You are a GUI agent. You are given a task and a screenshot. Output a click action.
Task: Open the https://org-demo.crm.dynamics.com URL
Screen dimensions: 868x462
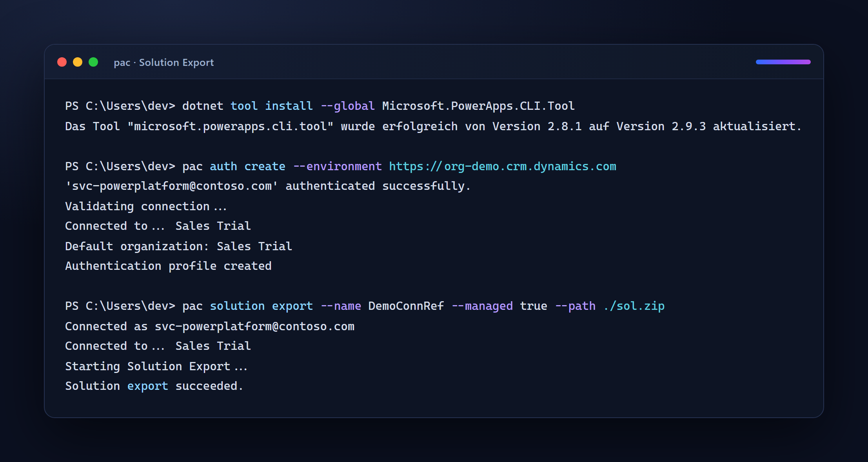pos(503,166)
